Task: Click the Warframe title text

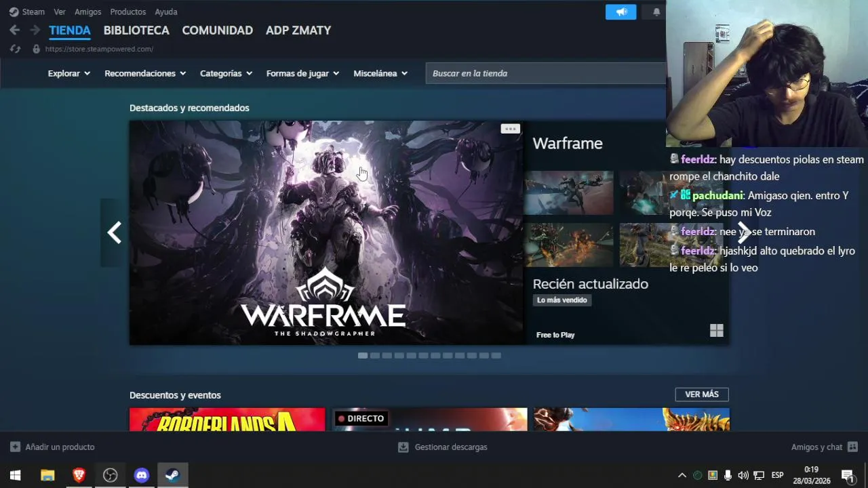Action: [568, 144]
